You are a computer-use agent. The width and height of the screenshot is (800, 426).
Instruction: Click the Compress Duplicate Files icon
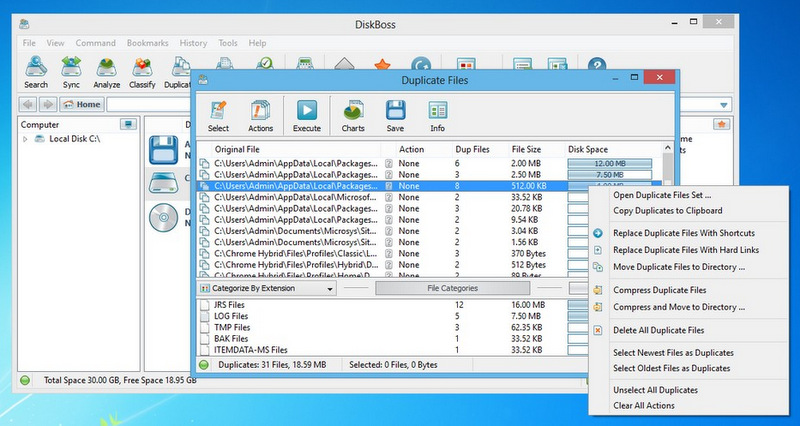coord(597,290)
